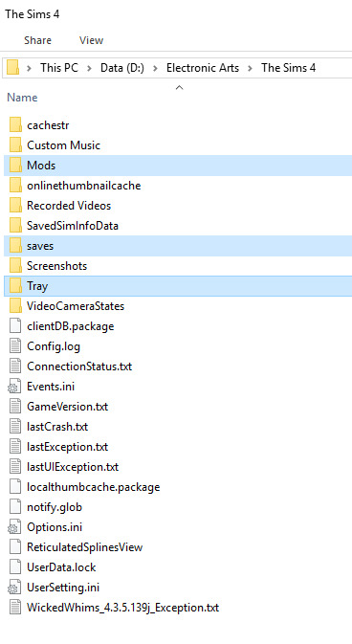This screenshot has height=644, width=352.
Task: Select the folder name saves
Action: point(40,246)
